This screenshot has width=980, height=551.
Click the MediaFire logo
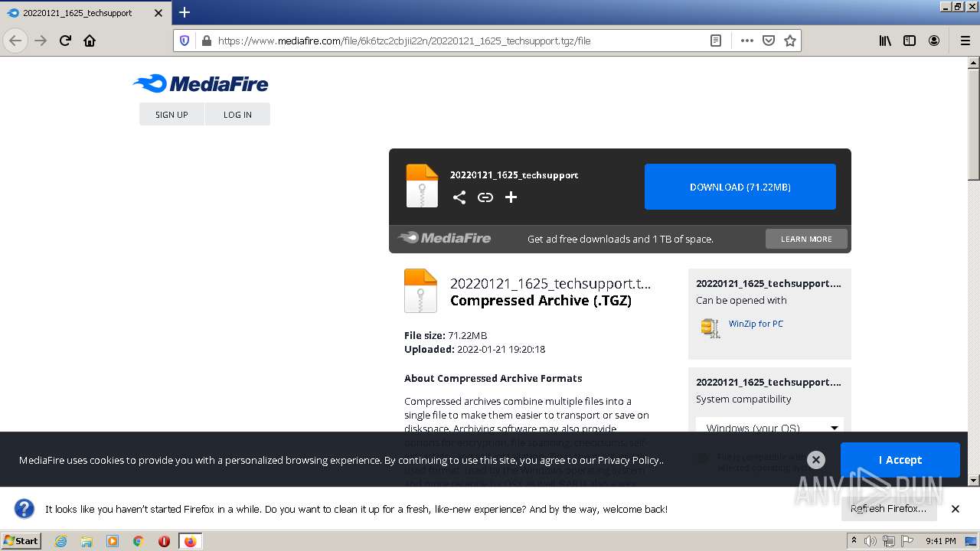point(201,83)
